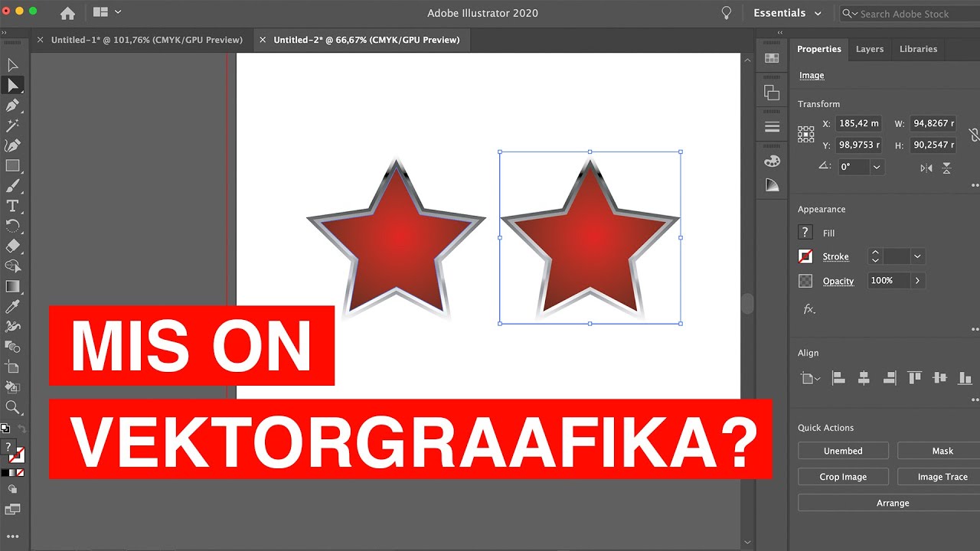Toggle flip along vertical axis
Screen dimensions: 980x551
[x=947, y=168]
